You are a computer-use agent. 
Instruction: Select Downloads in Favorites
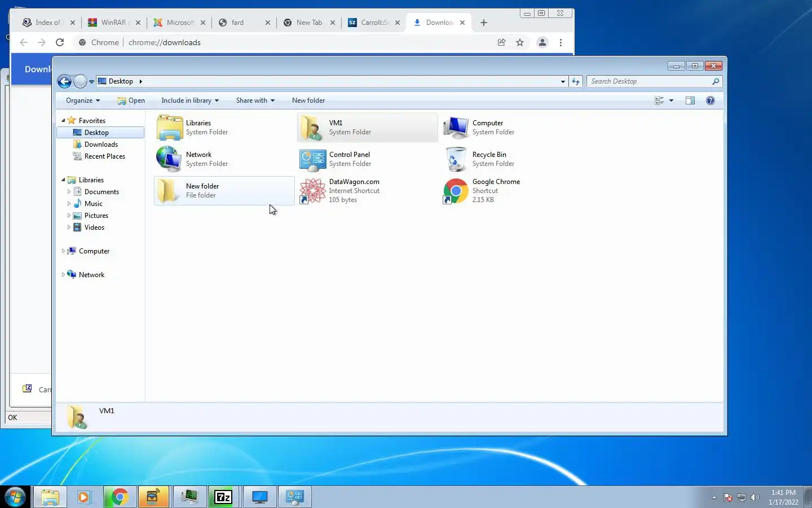(x=101, y=144)
